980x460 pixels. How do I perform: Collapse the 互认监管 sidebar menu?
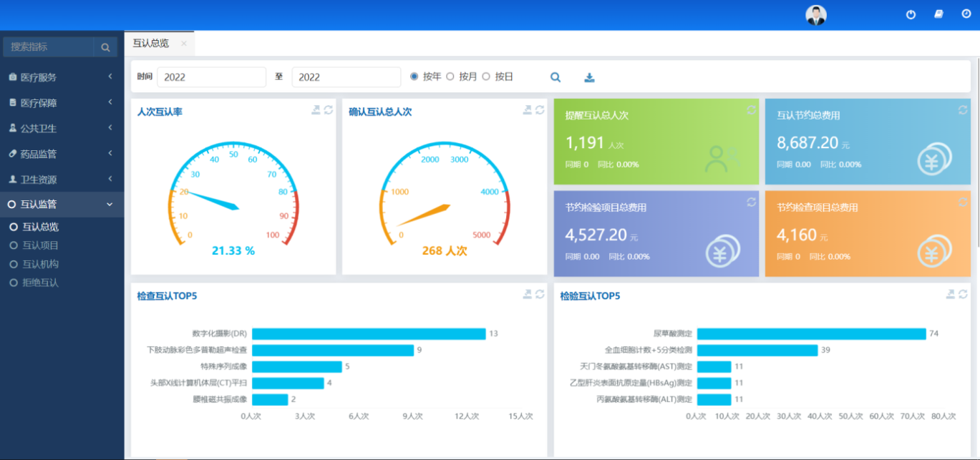point(62,204)
